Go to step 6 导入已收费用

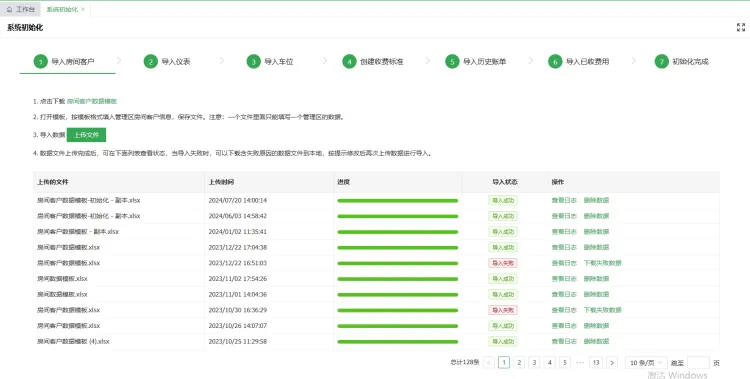click(579, 62)
